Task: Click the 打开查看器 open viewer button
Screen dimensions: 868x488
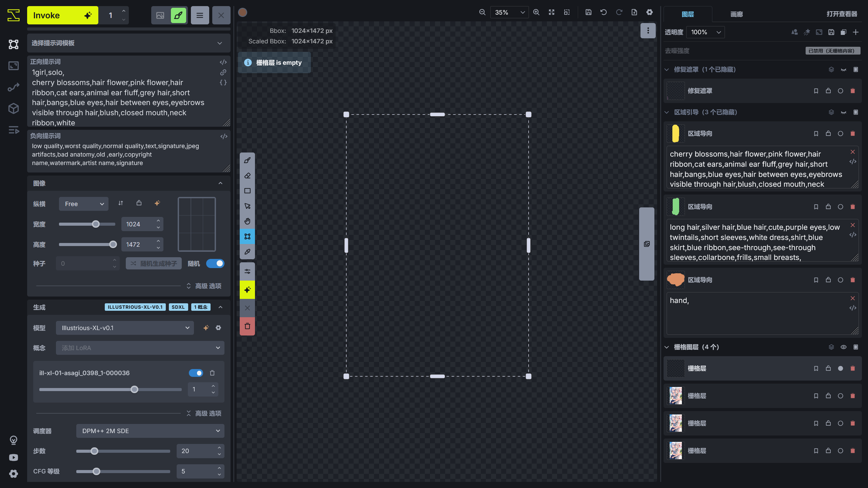Action: click(x=842, y=14)
